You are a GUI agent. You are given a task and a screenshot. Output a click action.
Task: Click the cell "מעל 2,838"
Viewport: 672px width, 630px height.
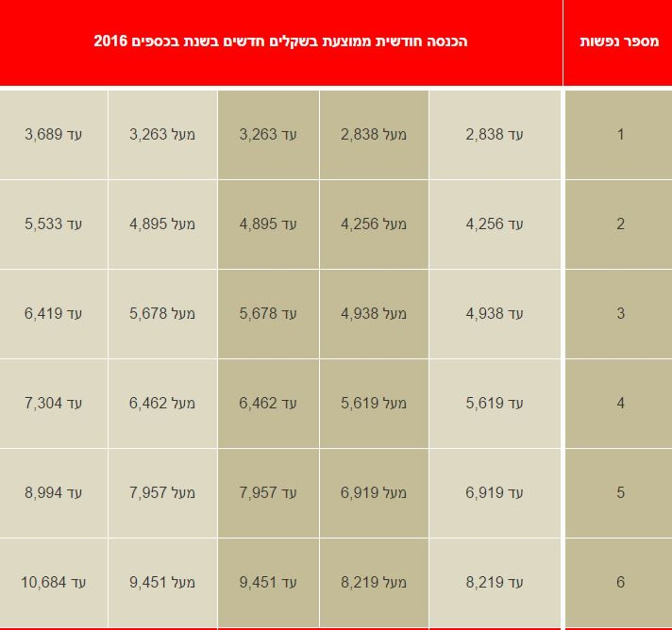point(374,135)
